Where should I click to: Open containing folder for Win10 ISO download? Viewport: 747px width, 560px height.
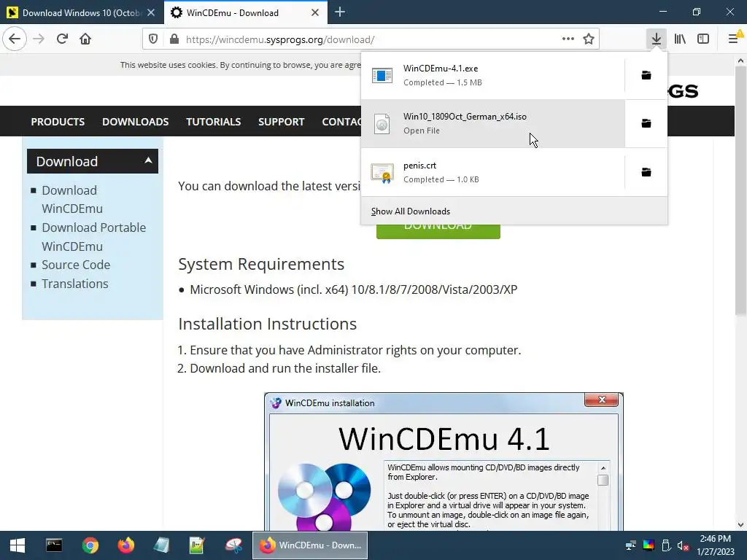tap(646, 123)
